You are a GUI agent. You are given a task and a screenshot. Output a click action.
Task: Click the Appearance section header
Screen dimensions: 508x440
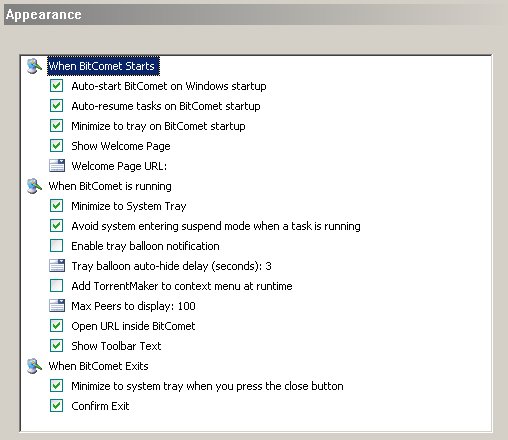[255, 15]
